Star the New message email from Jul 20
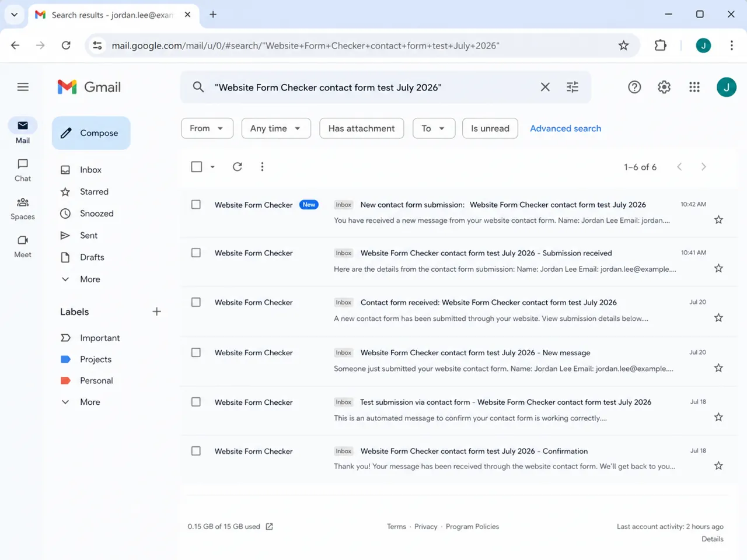 [718, 368]
